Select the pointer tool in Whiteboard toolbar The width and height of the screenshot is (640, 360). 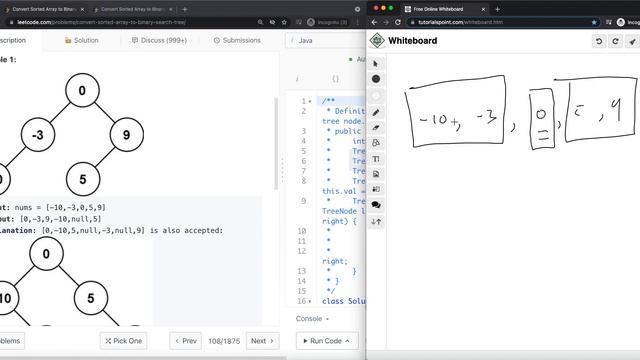pos(376,64)
